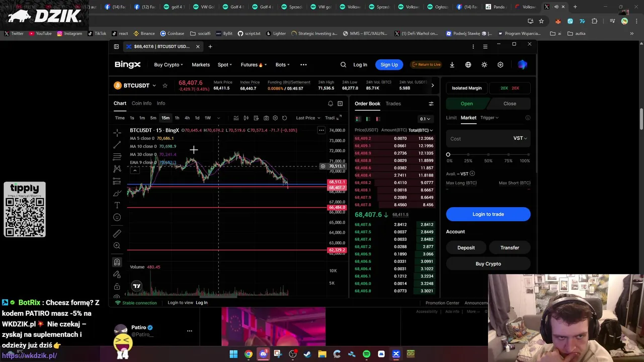Open the Trigger order type dropdown

[489, 118]
